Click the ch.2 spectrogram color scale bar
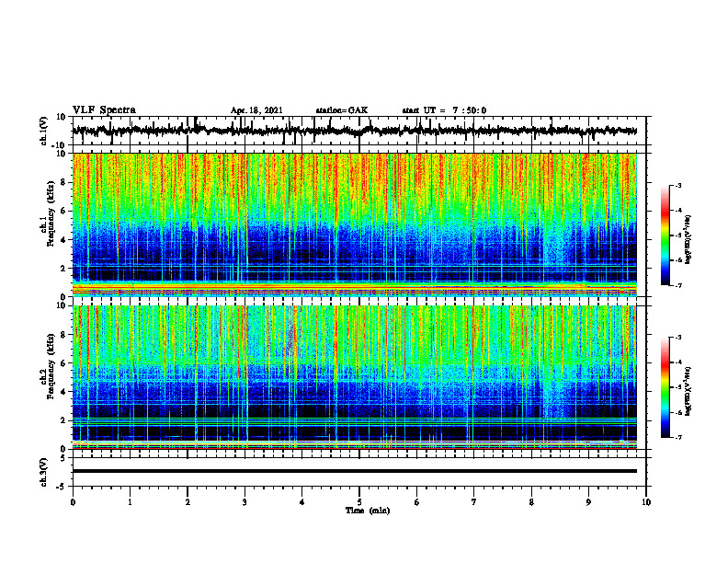 click(x=665, y=387)
